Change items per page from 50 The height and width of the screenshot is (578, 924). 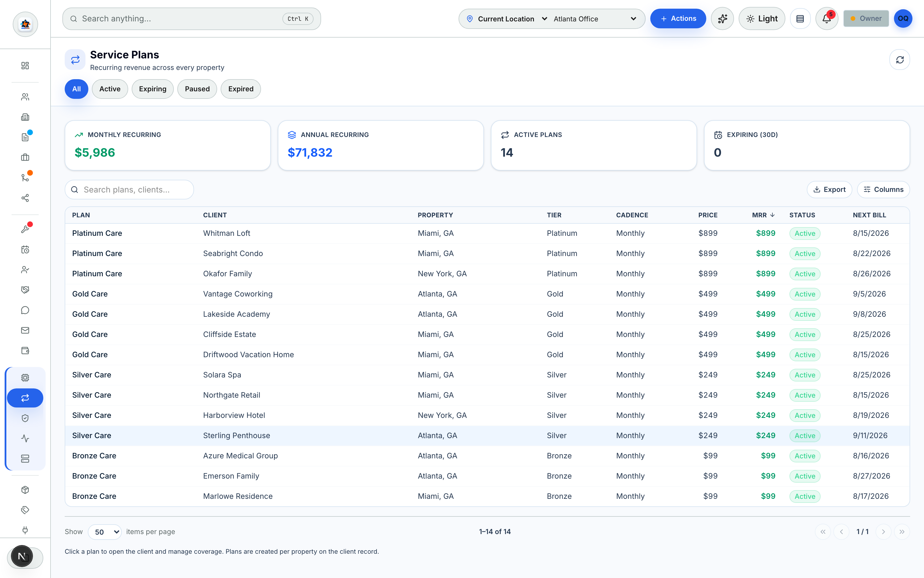point(105,532)
